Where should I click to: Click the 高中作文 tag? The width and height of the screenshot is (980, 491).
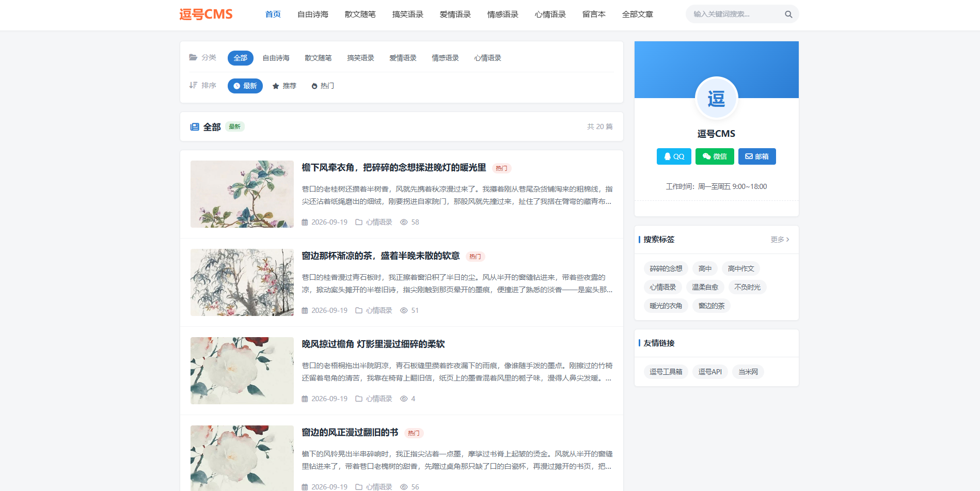pyautogui.click(x=741, y=268)
